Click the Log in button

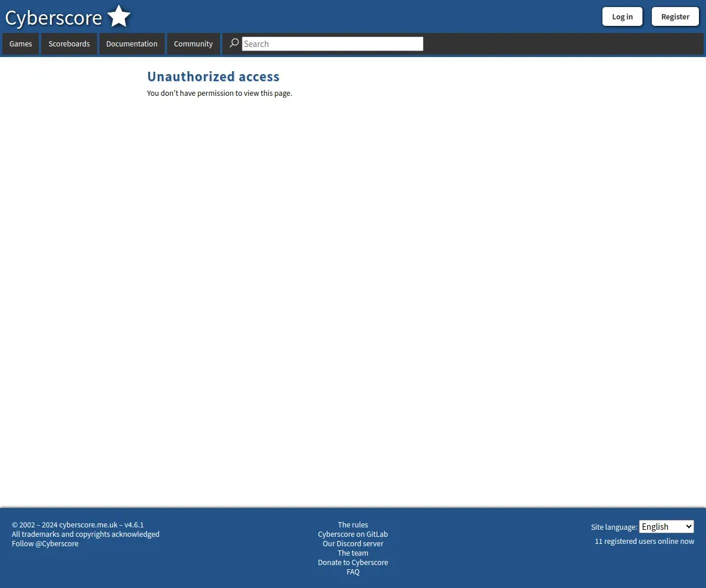point(622,16)
